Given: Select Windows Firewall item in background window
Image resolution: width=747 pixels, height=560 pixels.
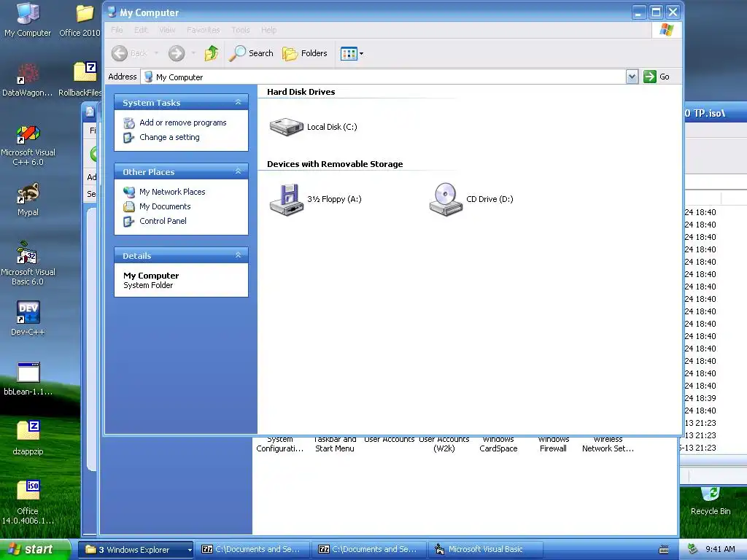Looking at the screenshot, I should 553,444.
